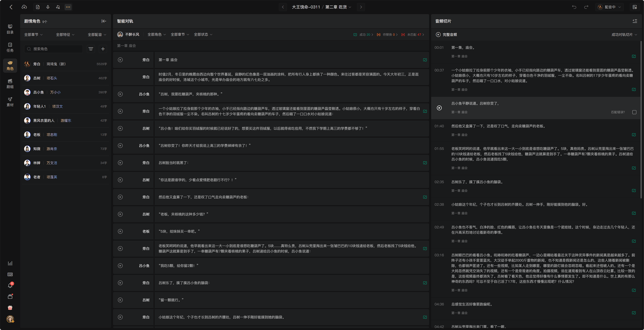The width and height of the screenshot is (644, 330).
Task: Open the statistics bar chart icon
Action: click(x=10, y=263)
